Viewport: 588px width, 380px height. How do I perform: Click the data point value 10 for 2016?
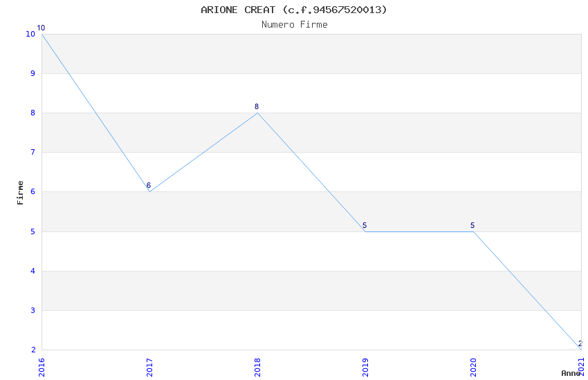(41, 28)
